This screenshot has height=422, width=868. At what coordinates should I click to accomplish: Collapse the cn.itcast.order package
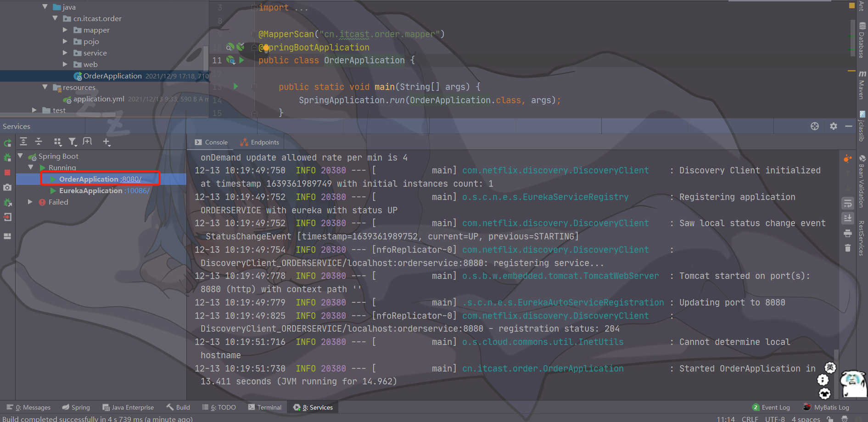click(x=55, y=18)
